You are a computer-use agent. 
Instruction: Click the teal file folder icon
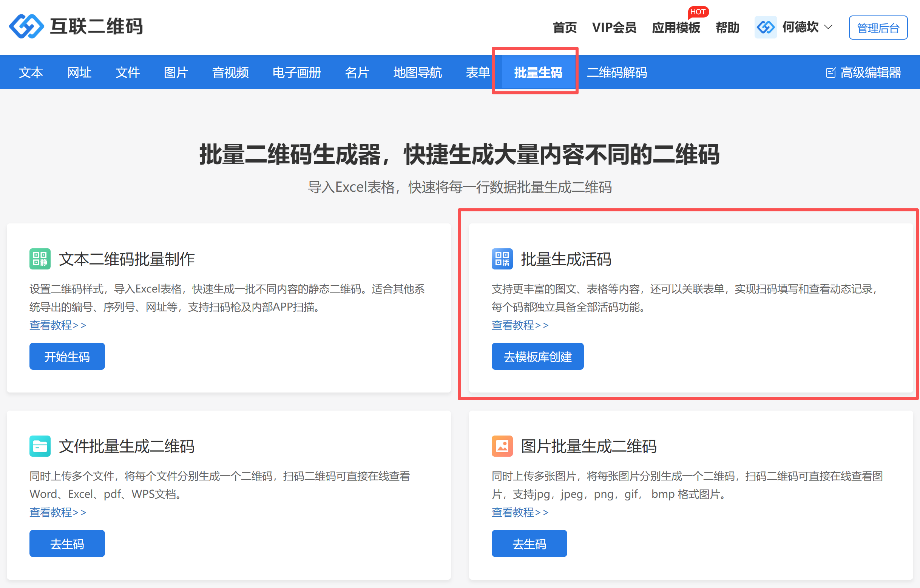40,446
